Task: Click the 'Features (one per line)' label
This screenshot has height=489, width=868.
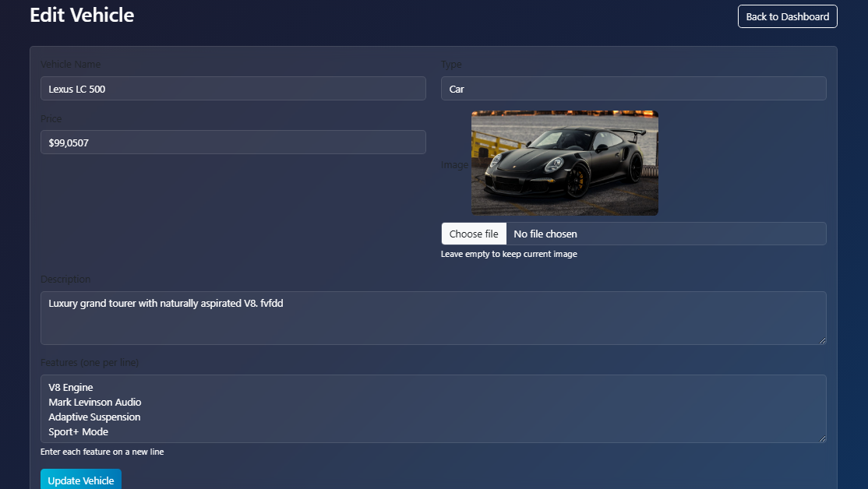Action: (x=90, y=362)
